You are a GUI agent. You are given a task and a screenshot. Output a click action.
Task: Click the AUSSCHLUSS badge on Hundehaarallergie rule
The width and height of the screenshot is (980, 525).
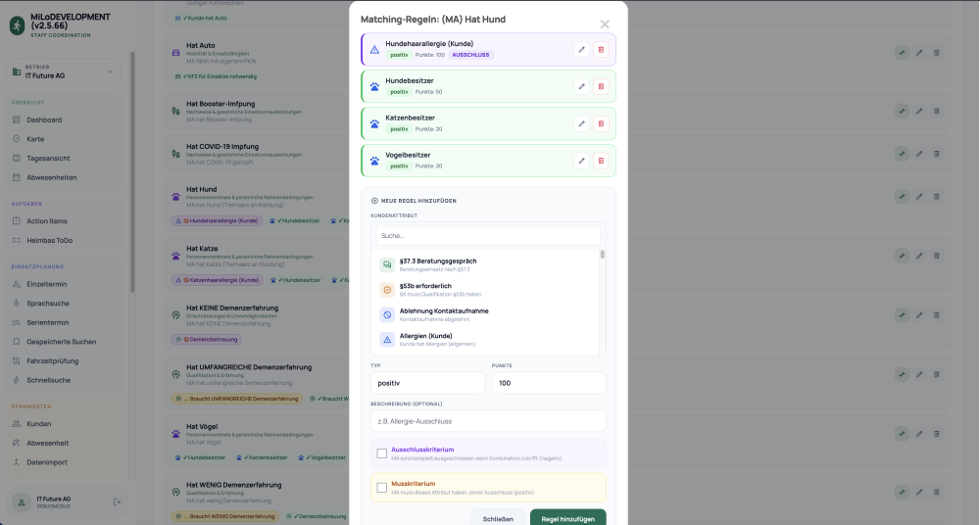(x=470, y=55)
